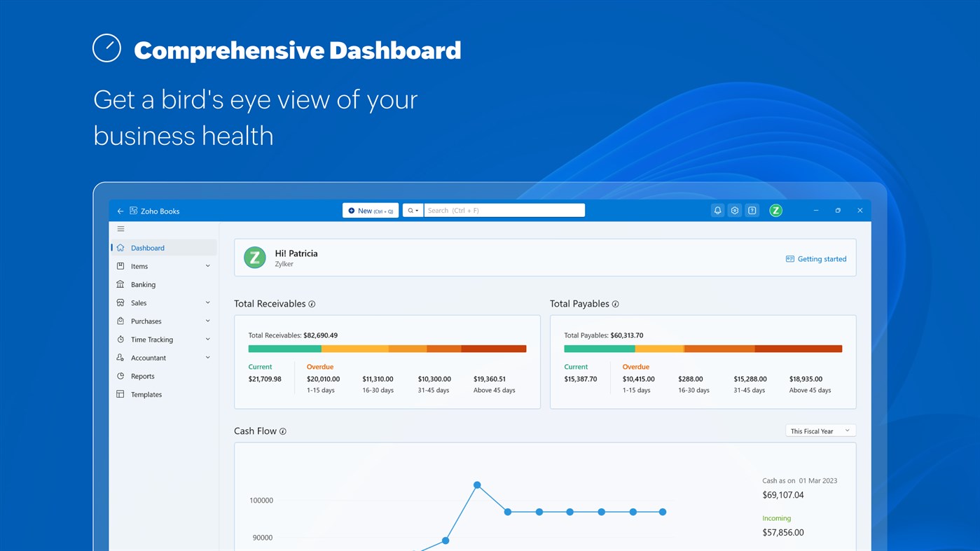Expand the Items section
The width and height of the screenshot is (980, 551).
click(207, 266)
